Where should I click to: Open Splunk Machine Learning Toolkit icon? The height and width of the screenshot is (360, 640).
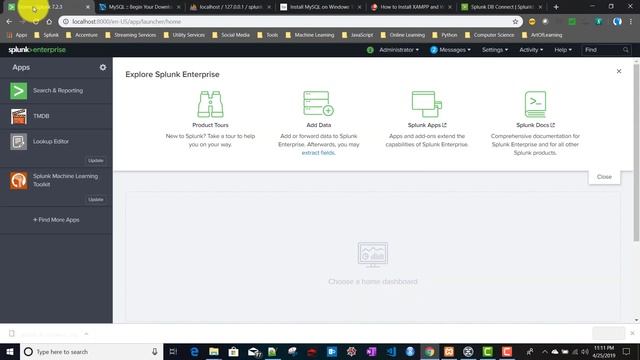coord(19,180)
